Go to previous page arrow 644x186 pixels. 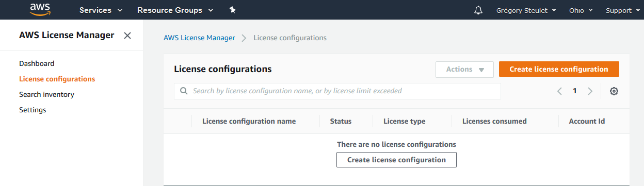559,91
